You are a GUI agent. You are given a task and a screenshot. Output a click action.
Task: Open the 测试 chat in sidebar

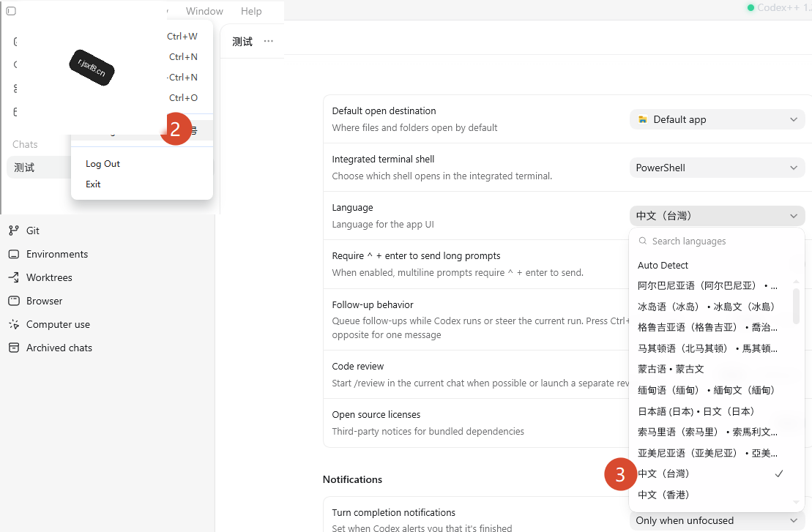click(39, 168)
